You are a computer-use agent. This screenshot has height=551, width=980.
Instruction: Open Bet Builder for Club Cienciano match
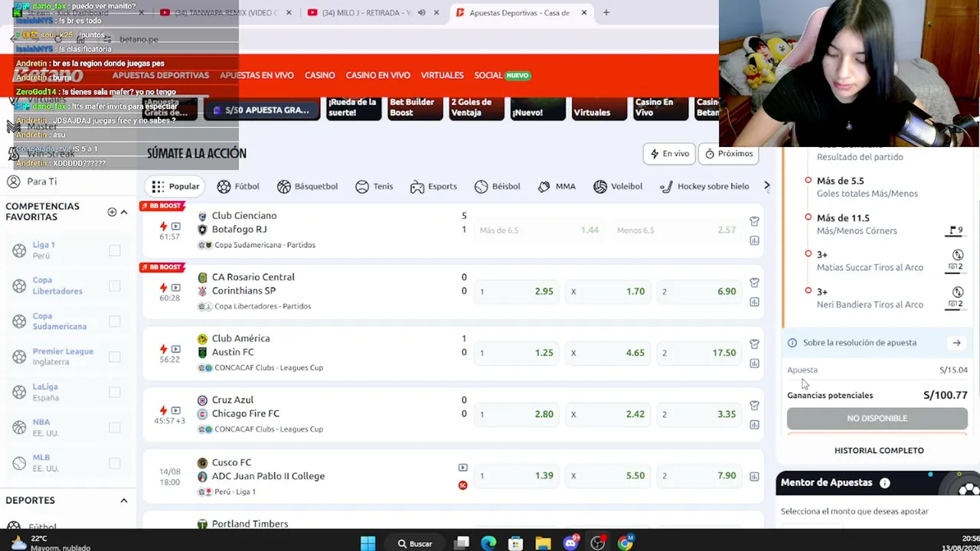[754, 222]
